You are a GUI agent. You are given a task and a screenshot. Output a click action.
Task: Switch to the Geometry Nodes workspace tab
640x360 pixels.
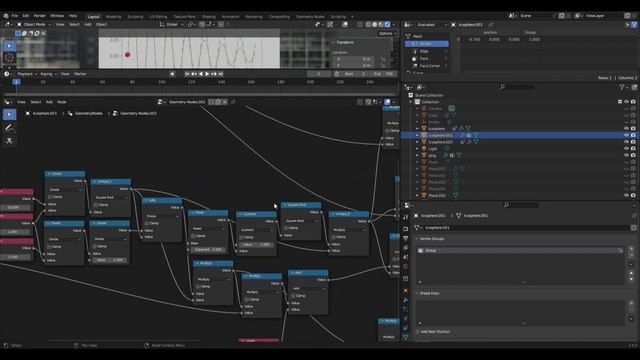(x=310, y=17)
